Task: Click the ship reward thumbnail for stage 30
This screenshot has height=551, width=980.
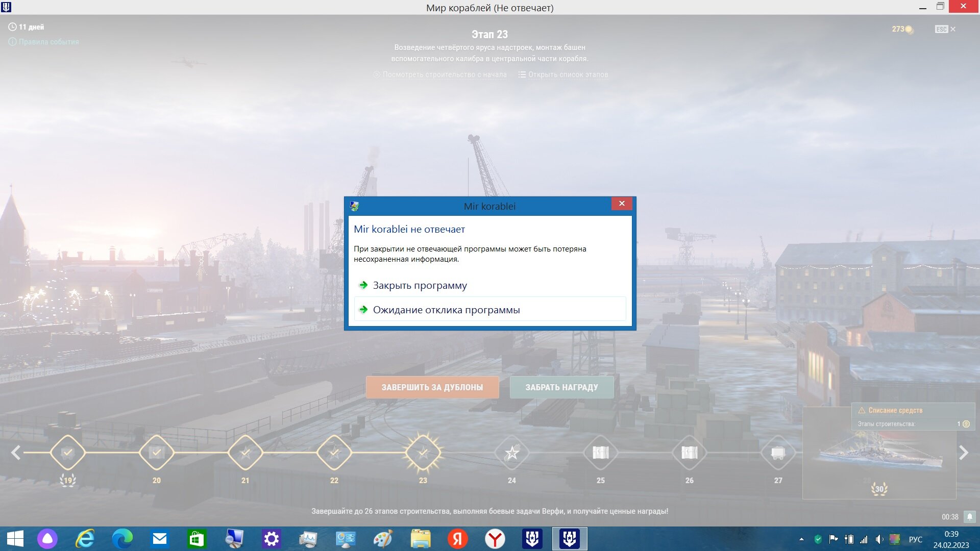Action: [x=879, y=453]
